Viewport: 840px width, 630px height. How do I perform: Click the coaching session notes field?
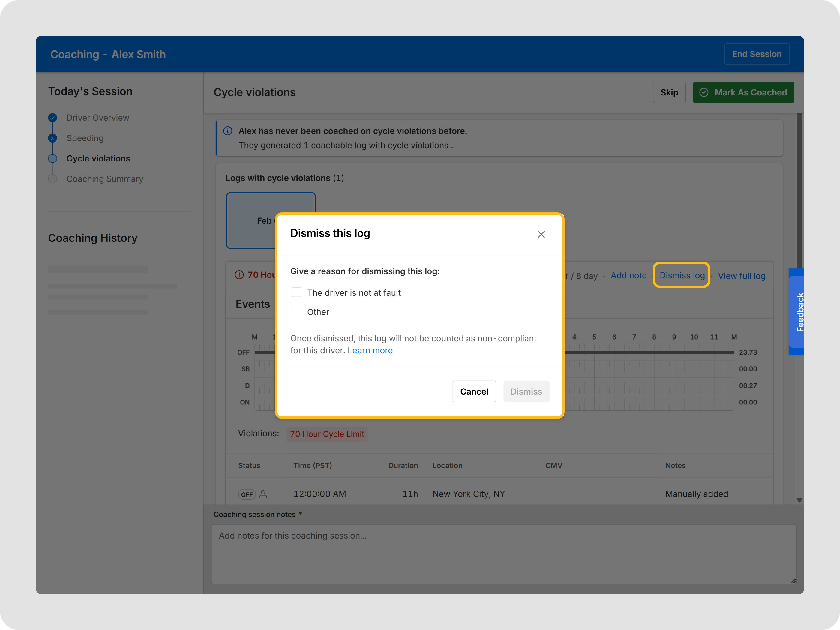(x=503, y=554)
